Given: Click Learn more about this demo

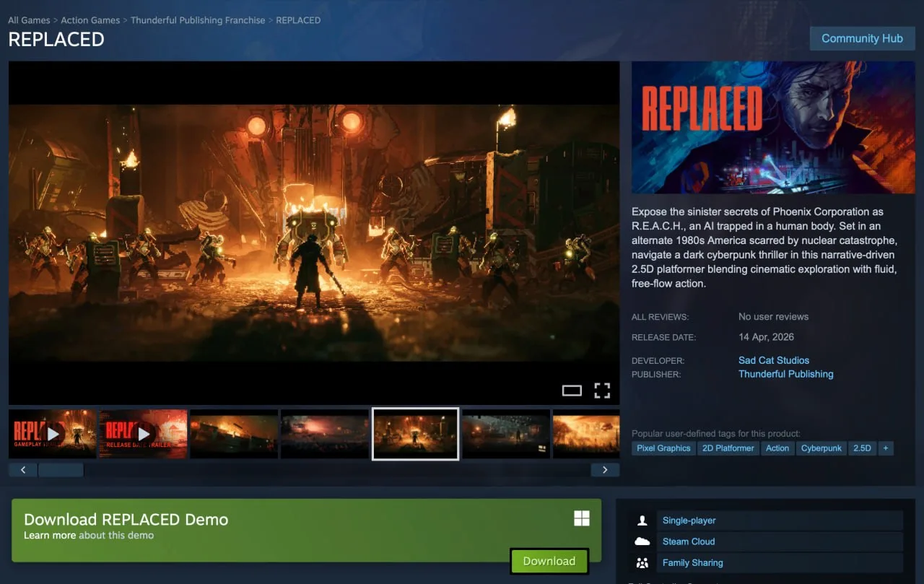Looking at the screenshot, I should coord(50,536).
